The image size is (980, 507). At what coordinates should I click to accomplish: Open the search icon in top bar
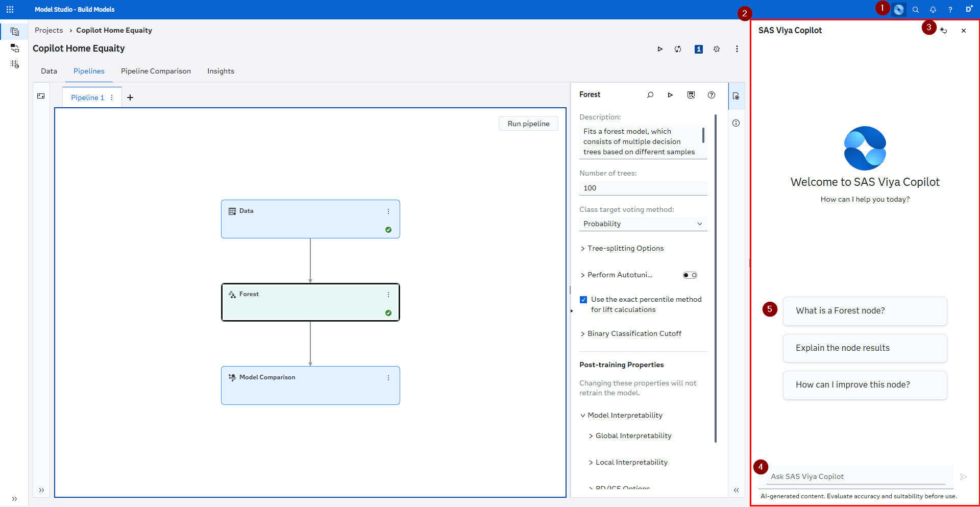915,10
